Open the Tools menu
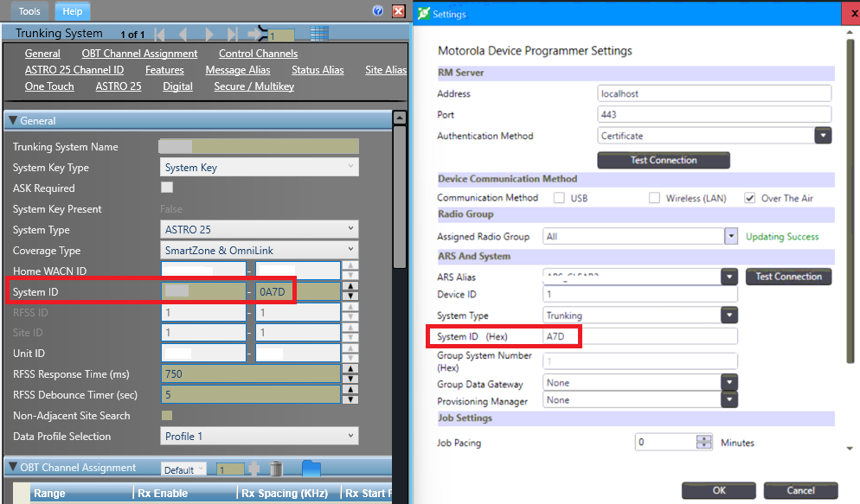 click(29, 11)
